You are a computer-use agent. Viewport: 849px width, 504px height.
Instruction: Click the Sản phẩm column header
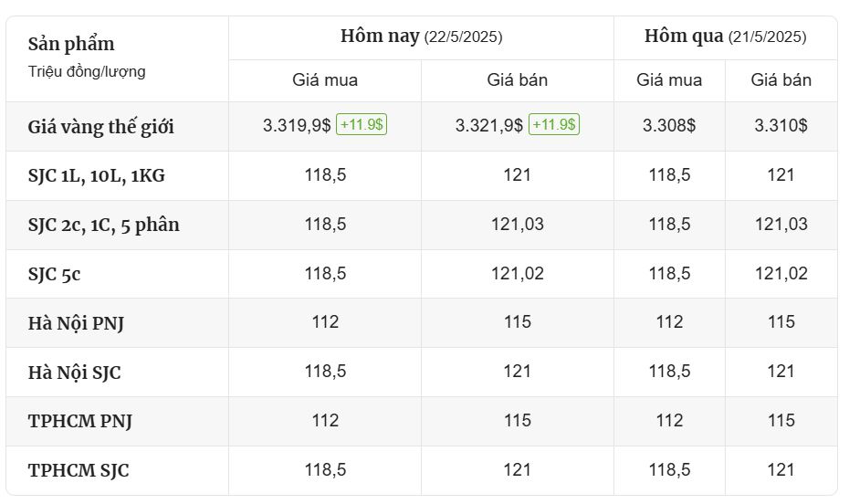click(x=71, y=44)
